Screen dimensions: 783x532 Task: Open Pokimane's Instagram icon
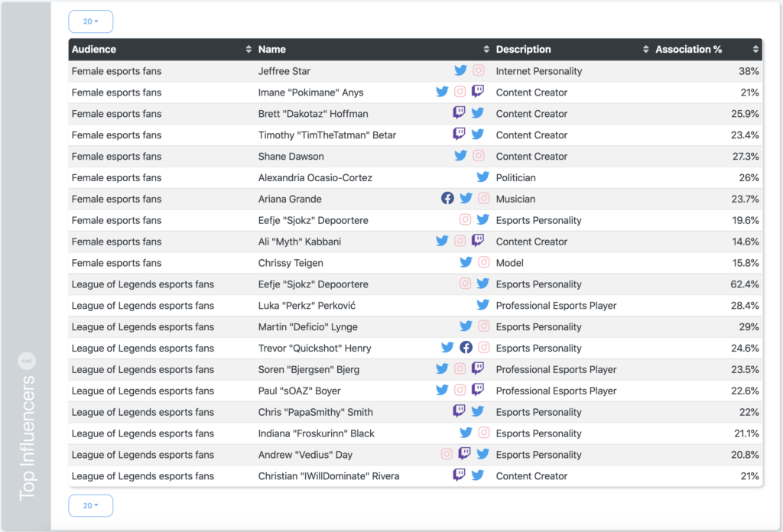pyautogui.click(x=460, y=92)
